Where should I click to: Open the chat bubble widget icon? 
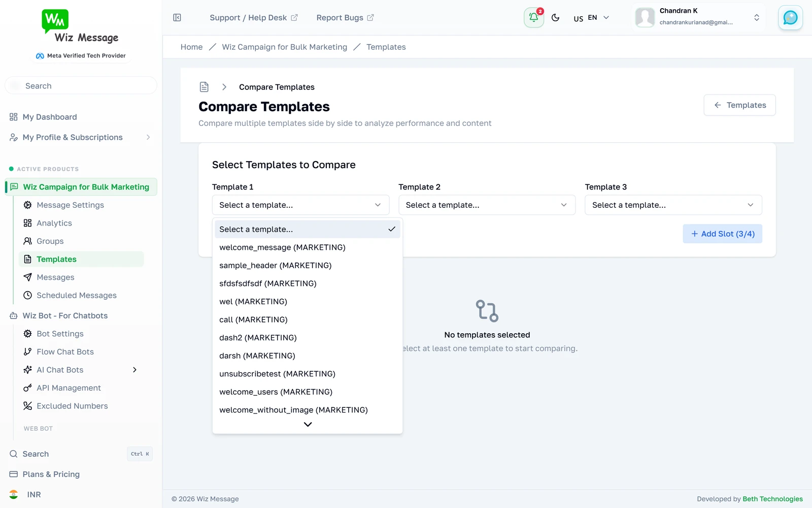(790, 18)
